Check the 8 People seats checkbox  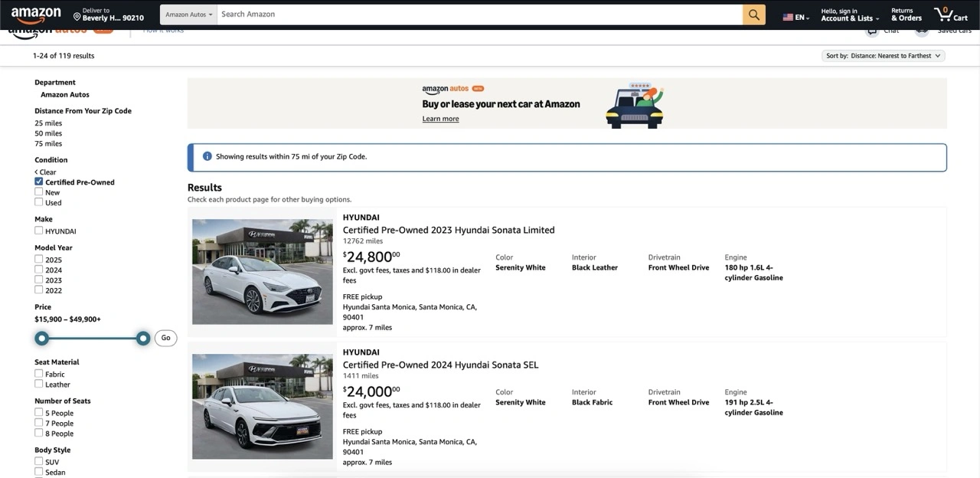(x=38, y=432)
